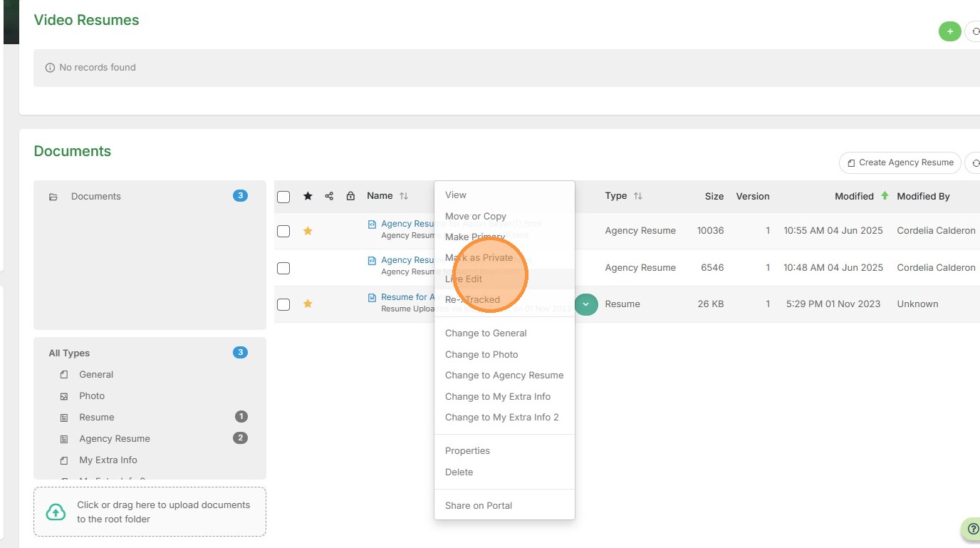Click the My Extra Info type icon
Screen dimensions: 980x548
coord(64,460)
